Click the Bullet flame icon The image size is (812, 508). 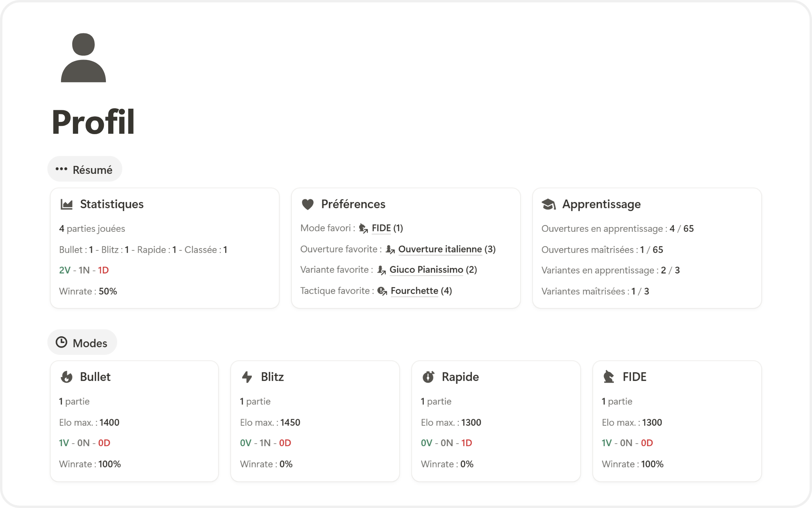point(67,377)
